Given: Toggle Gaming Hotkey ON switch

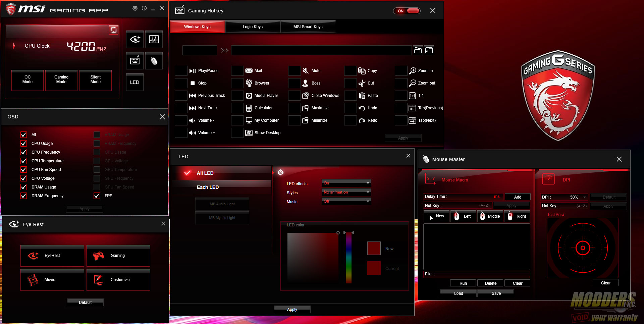Looking at the screenshot, I should click(407, 11).
